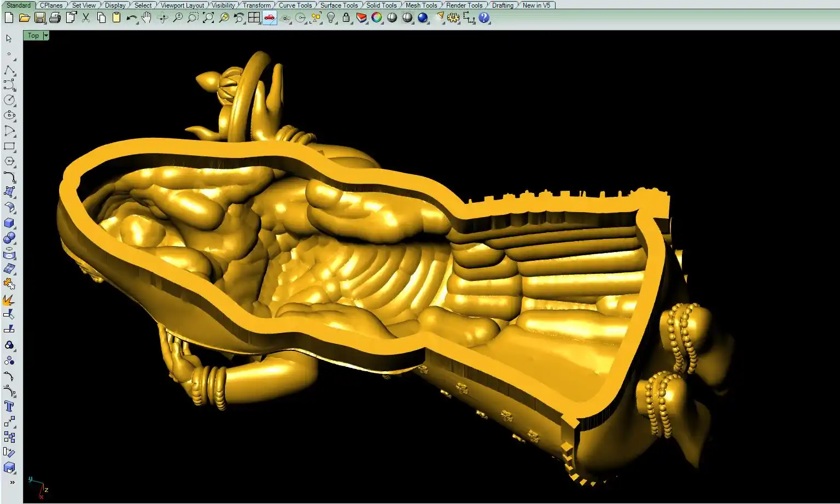840x504 pixels.
Task: Select the Circle drawing tool
Action: tap(9, 100)
